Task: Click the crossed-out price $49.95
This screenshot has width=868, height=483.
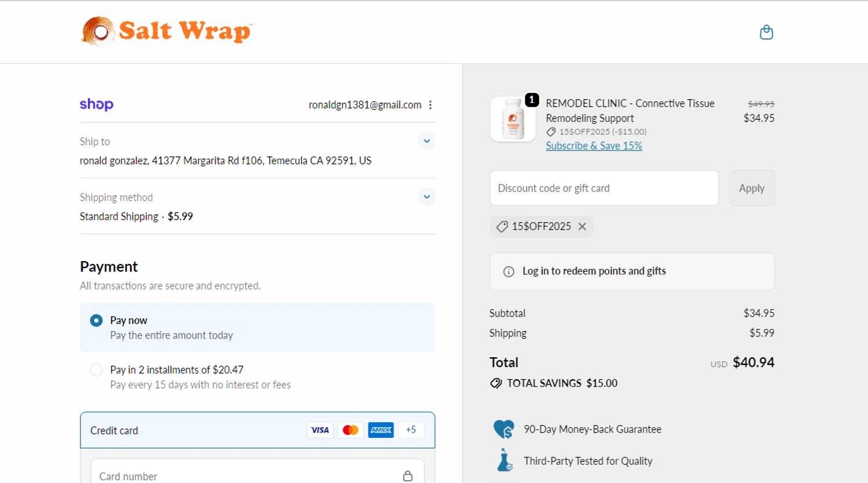Action: click(x=761, y=104)
